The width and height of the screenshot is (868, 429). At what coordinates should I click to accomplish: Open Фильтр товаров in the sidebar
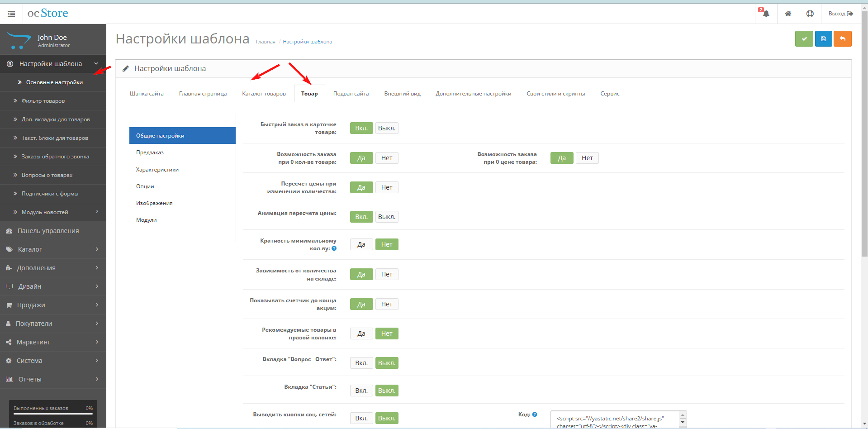53,101
